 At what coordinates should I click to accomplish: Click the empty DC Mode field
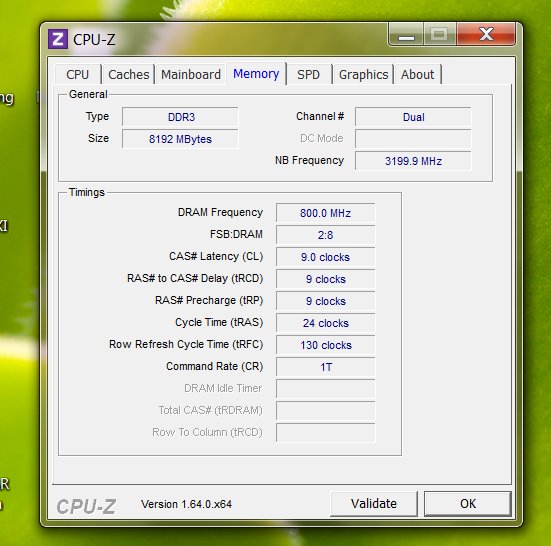(413, 139)
